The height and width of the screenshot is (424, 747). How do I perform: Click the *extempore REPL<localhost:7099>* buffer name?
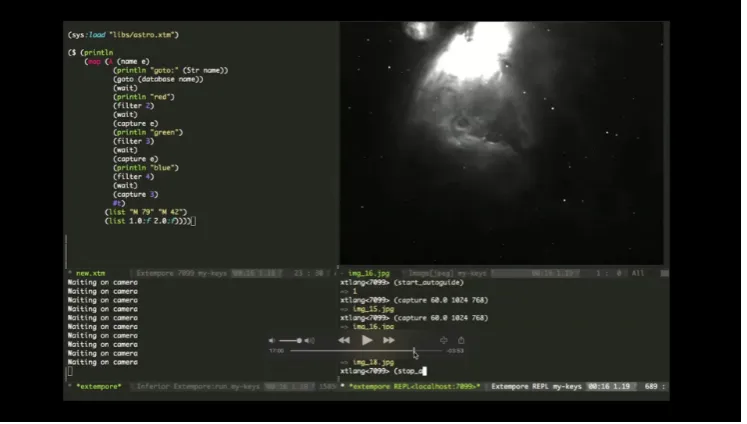point(417,388)
